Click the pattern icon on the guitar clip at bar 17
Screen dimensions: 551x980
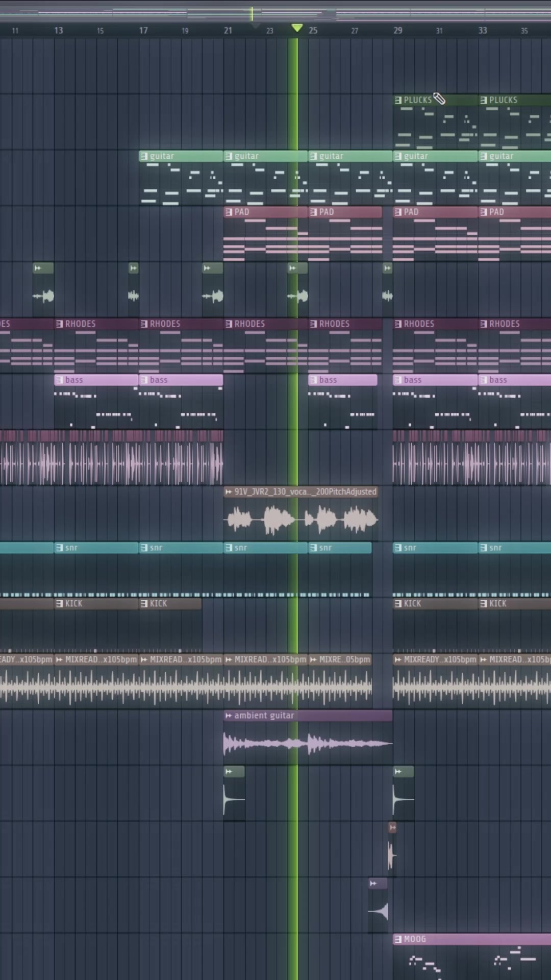tap(144, 156)
